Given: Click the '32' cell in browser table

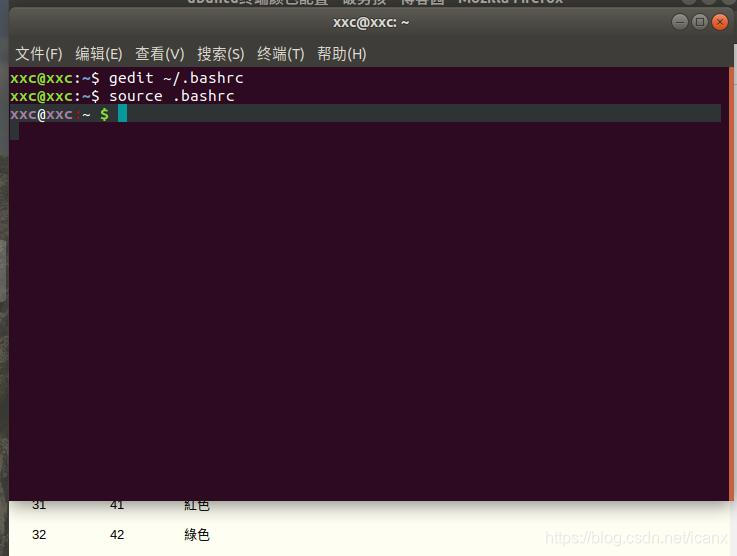Looking at the screenshot, I should 39,534.
